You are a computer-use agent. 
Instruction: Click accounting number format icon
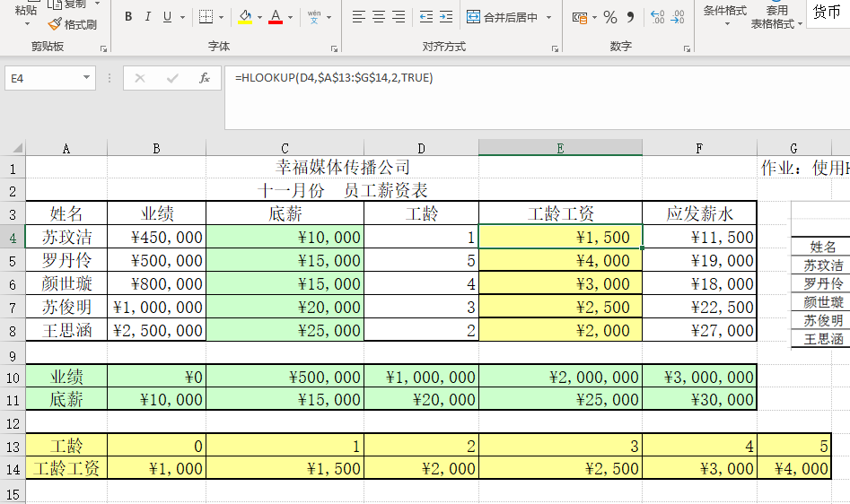point(580,17)
